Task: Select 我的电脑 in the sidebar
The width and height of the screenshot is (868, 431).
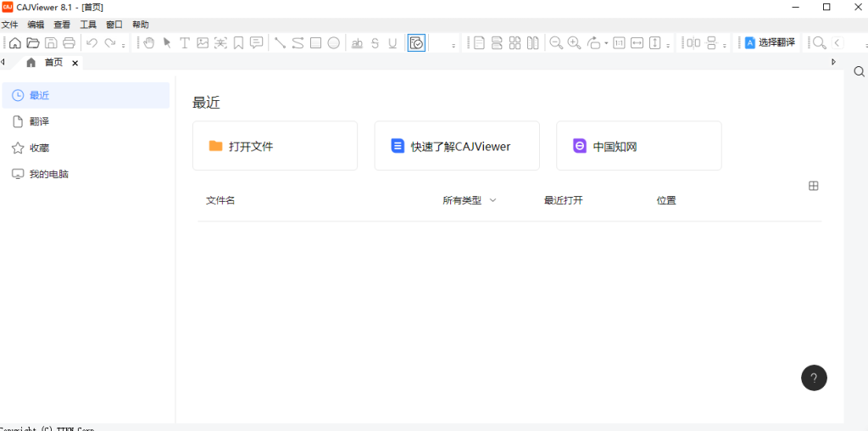Action: point(86,174)
